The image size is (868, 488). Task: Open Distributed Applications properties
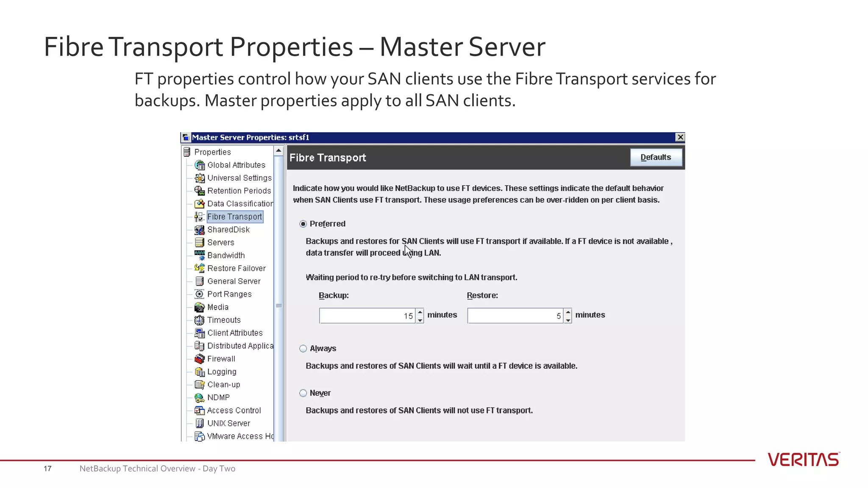click(x=240, y=346)
